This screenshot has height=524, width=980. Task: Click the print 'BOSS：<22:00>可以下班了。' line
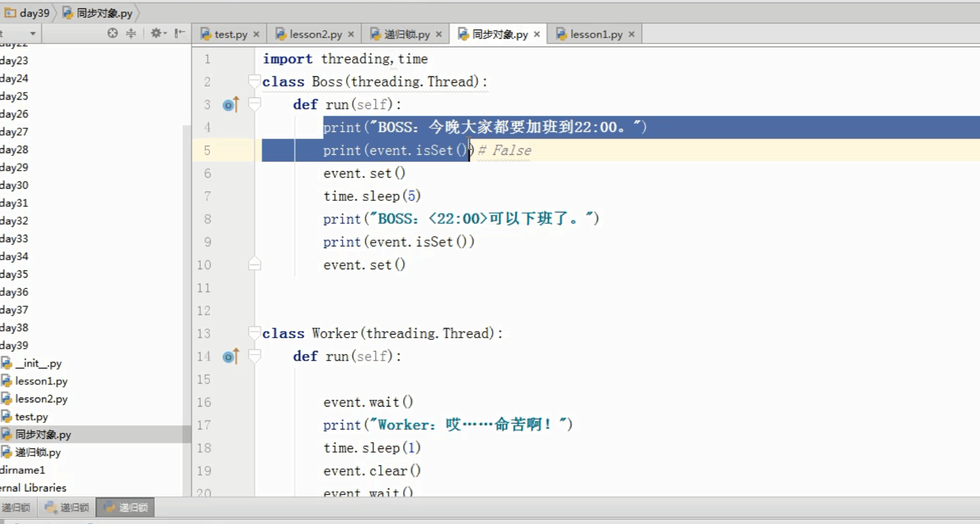click(x=461, y=219)
